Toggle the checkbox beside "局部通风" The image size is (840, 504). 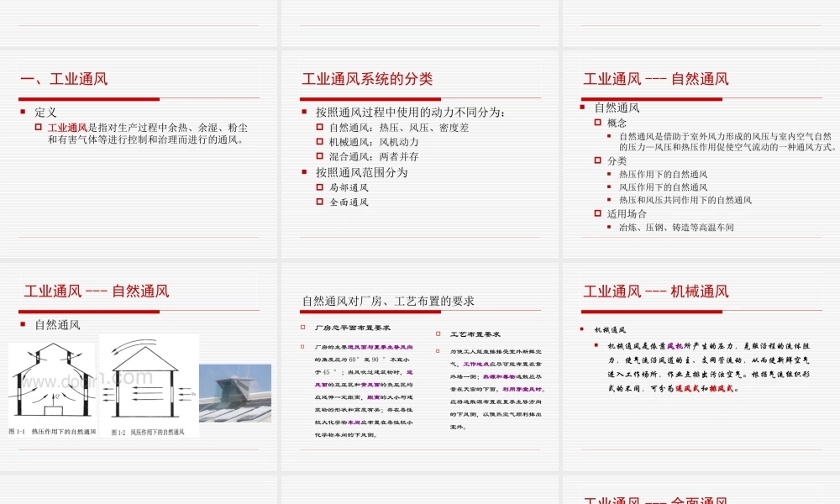pyautogui.click(x=318, y=188)
